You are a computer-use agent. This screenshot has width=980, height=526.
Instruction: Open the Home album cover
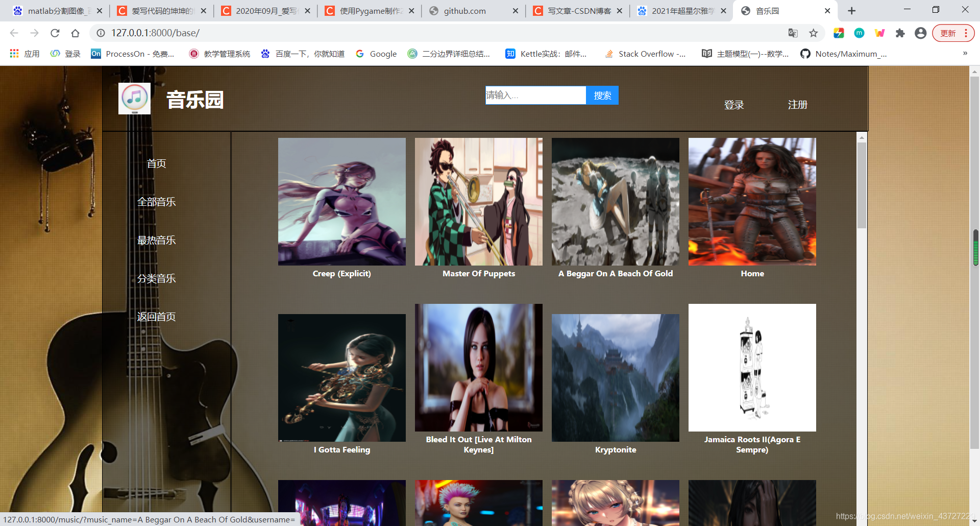752,202
